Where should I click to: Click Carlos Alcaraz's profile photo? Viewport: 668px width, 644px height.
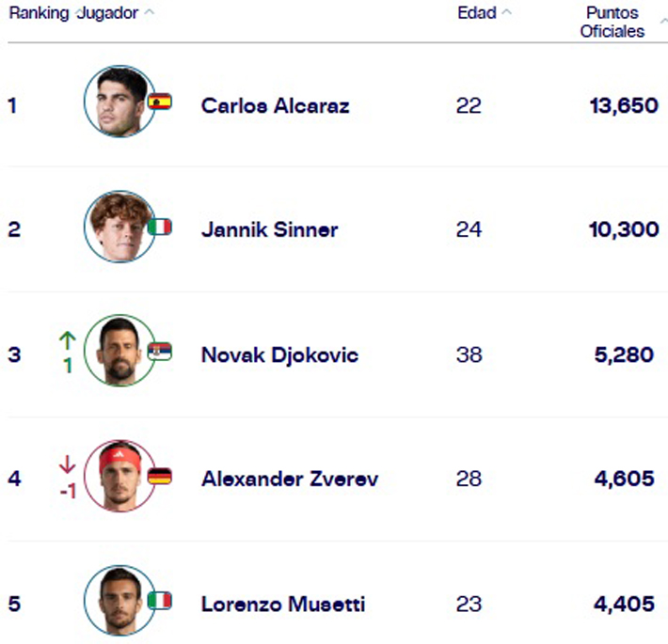[x=119, y=102]
